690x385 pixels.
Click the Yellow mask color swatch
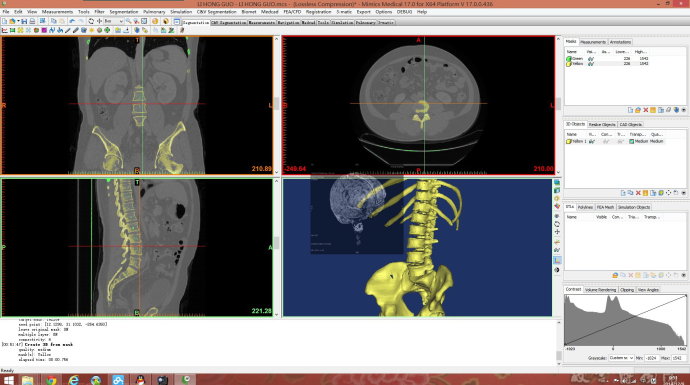pos(569,64)
